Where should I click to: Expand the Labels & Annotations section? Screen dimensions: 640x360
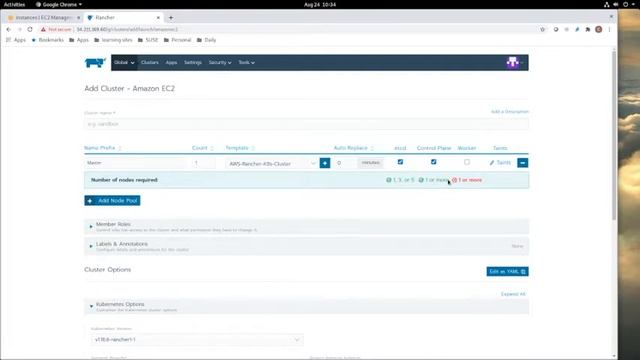(307, 246)
